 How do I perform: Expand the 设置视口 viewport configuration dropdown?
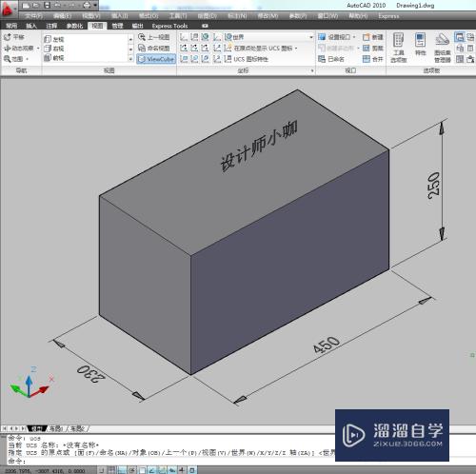click(x=354, y=37)
